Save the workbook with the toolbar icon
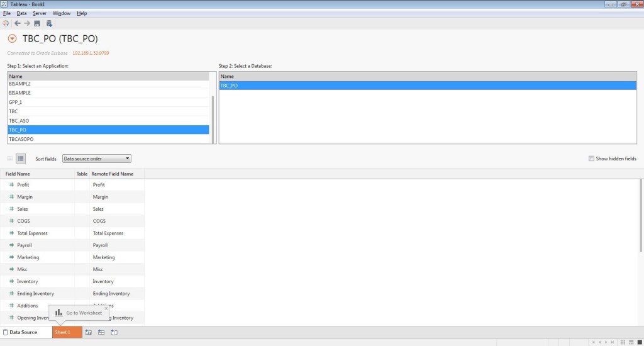The width and height of the screenshot is (644, 346). tap(37, 23)
